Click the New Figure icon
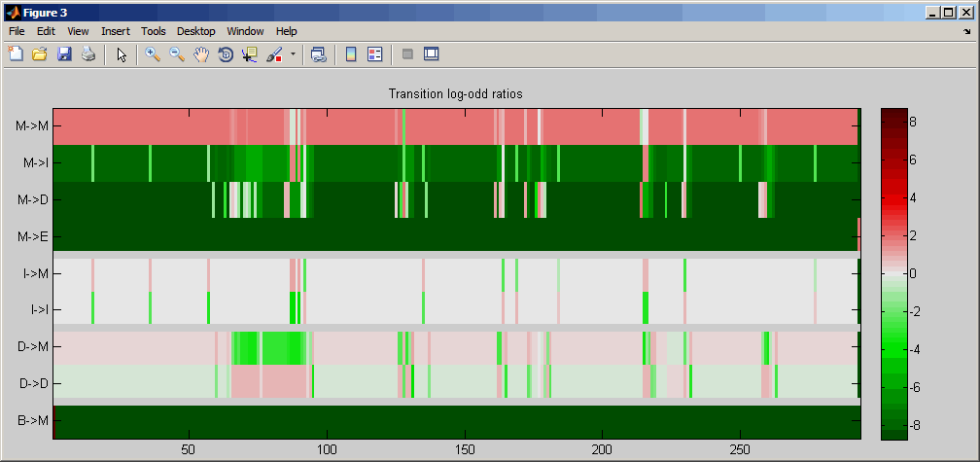This screenshot has width=980, height=462. (x=16, y=54)
